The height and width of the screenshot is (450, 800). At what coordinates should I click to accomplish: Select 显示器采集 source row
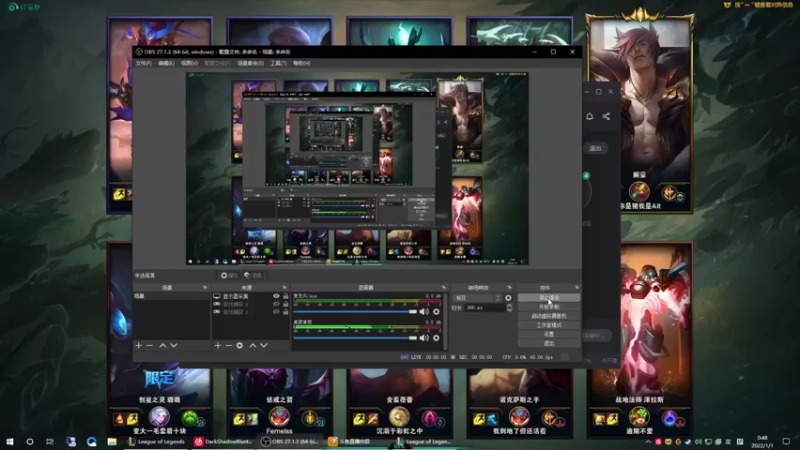[251, 296]
